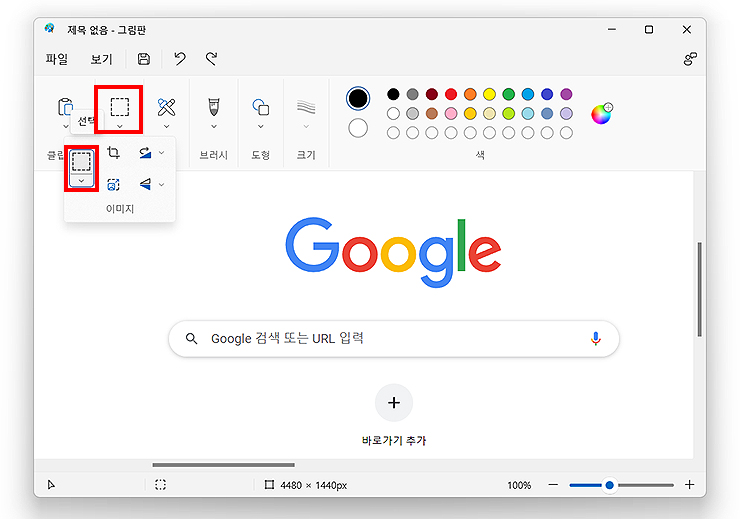740x519 pixels.
Task: Select color 2 (large white circle)
Action: [358, 128]
